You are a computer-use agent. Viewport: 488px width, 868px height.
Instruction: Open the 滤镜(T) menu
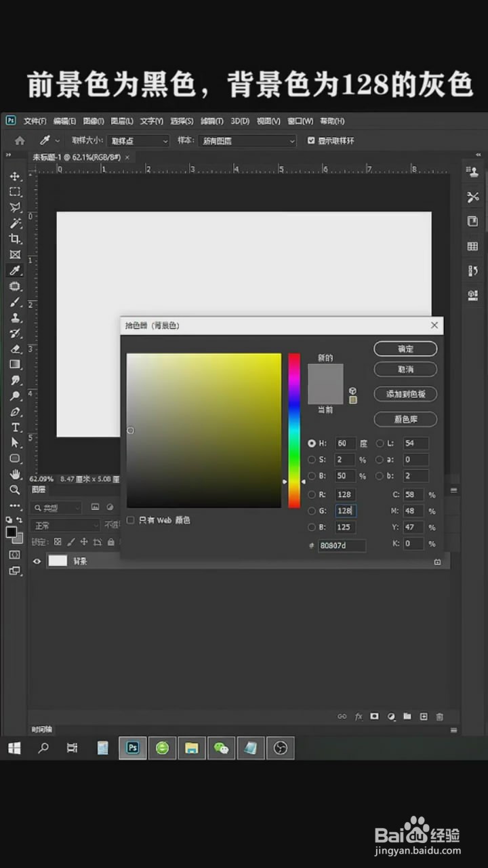click(x=211, y=121)
